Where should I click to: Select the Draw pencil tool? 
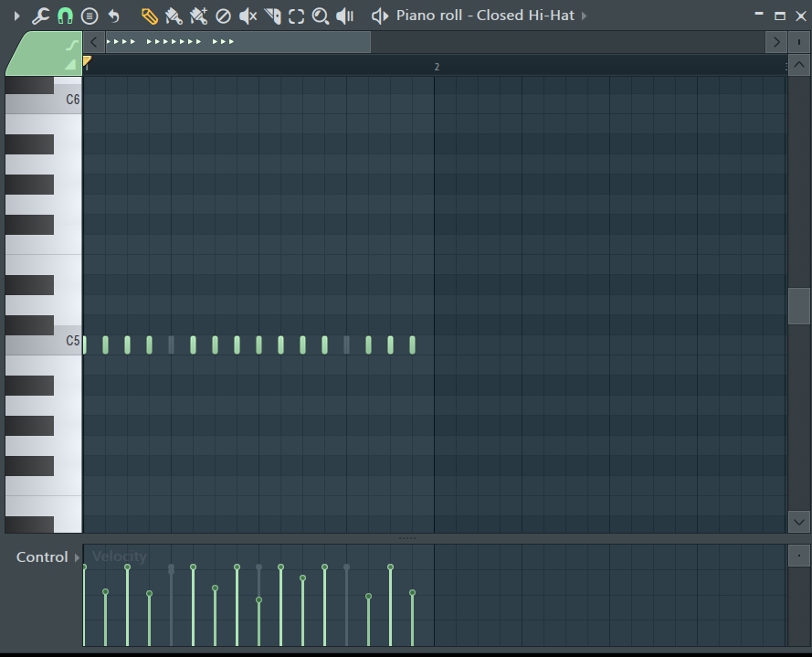(149, 16)
